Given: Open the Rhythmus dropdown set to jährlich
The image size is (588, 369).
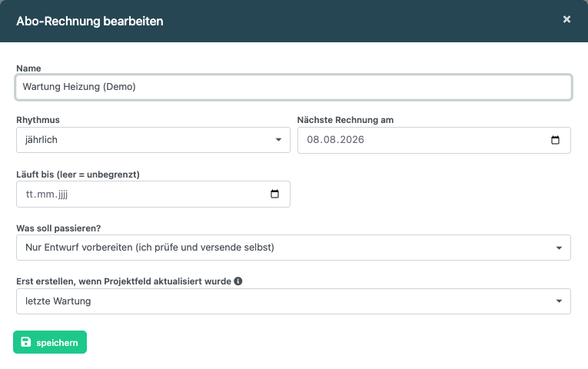Looking at the screenshot, I should point(153,140).
